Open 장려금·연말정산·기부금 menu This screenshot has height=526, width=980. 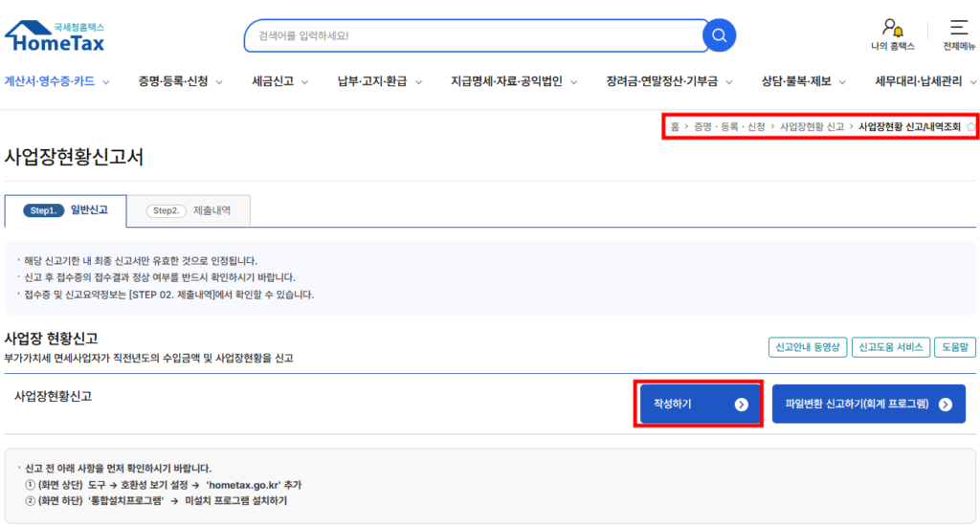click(662, 81)
